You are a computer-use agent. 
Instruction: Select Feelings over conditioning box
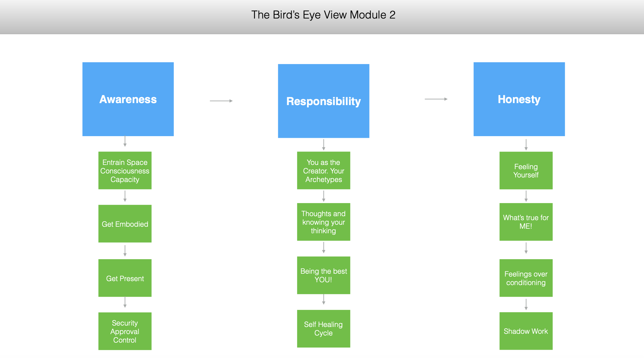point(526,278)
